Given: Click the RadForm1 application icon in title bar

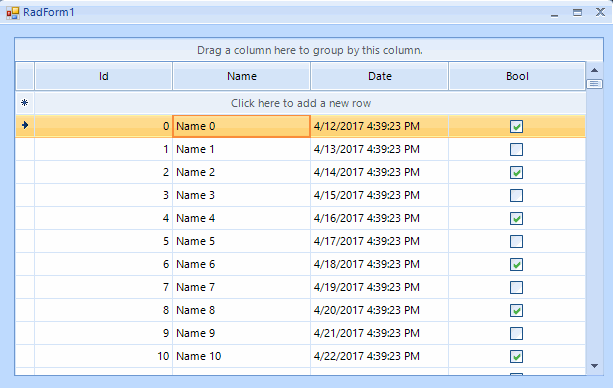Looking at the screenshot, I should point(13,13).
